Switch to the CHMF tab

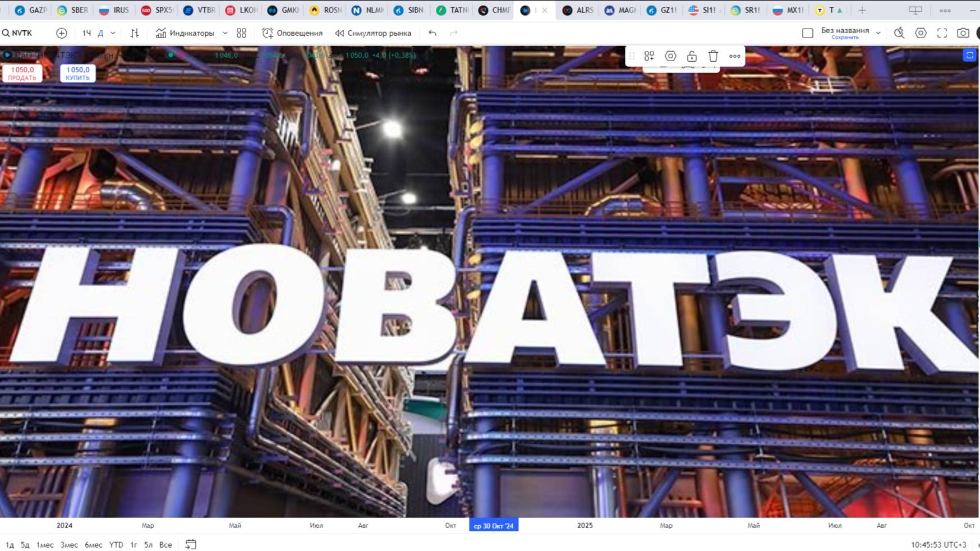[x=493, y=10]
